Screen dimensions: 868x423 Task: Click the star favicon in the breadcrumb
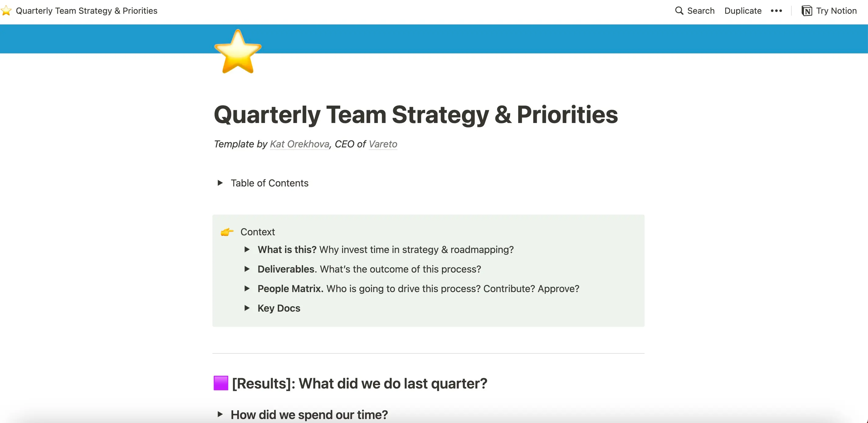[x=6, y=10]
